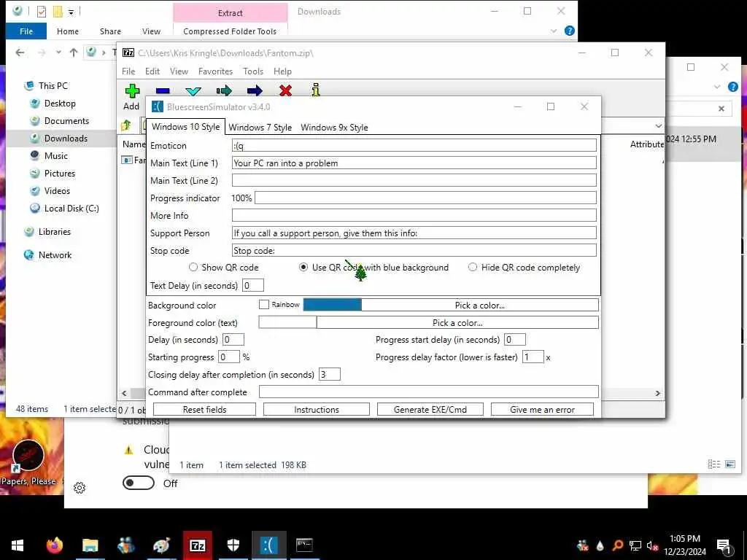Click the Generate EXE/Cmd button
747x560 pixels.
(x=430, y=410)
